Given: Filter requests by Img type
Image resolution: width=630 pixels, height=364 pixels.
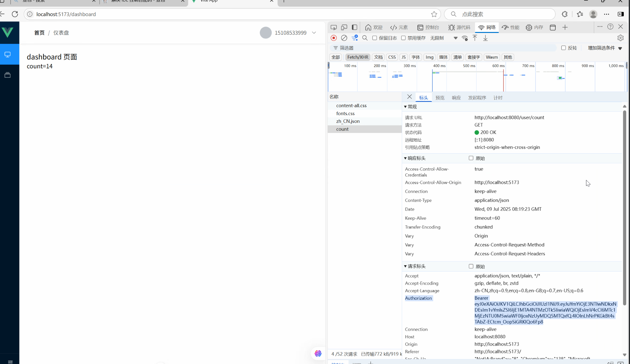Looking at the screenshot, I should [x=429, y=57].
